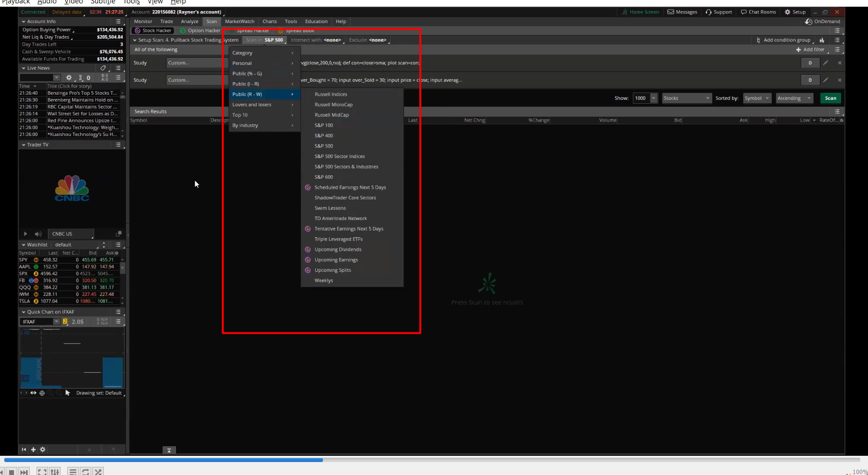The image size is (868, 475).
Task: Open Messages from the top bar
Action: tap(682, 12)
